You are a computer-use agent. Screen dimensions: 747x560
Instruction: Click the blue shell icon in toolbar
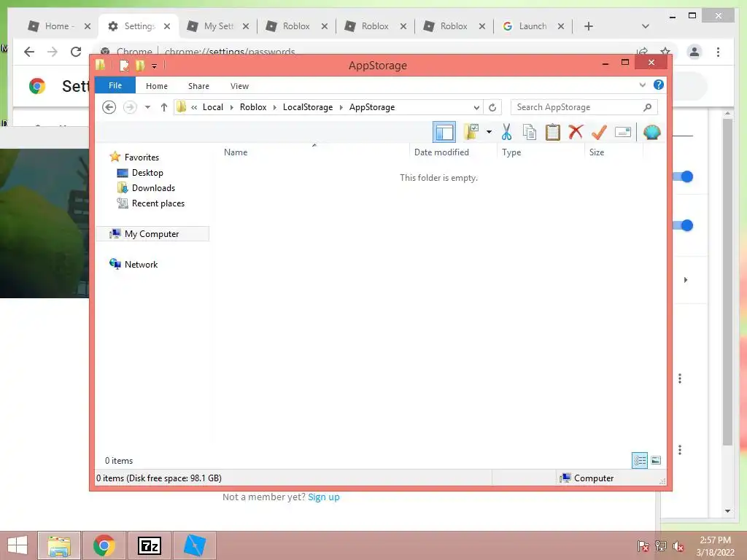(651, 132)
